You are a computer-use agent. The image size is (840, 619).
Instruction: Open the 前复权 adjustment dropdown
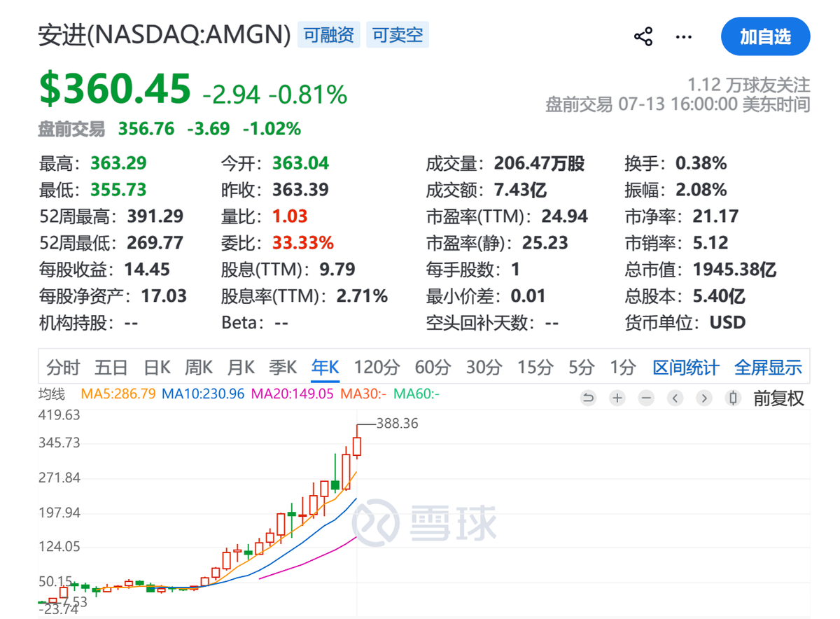pyautogui.click(x=778, y=398)
